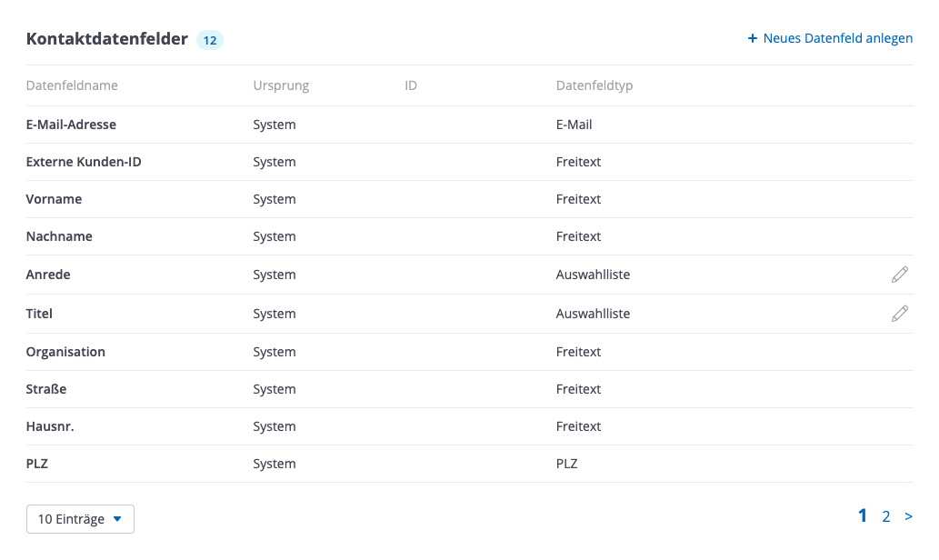939x560 pixels.
Task: Click the Vorname field name
Action: [x=54, y=199]
